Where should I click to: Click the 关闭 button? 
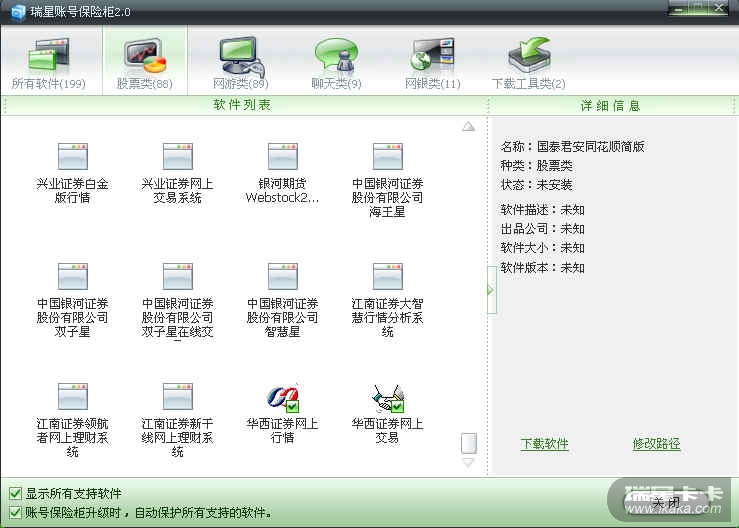click(667, 503)
